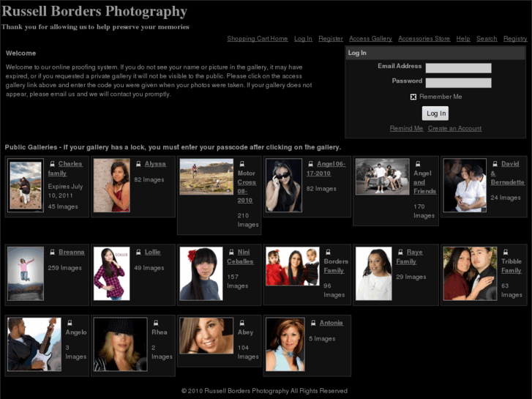Click the lock icon beside Nini Ceballes
The height and width of the screenshot is (399, 532).
point(231,253)
